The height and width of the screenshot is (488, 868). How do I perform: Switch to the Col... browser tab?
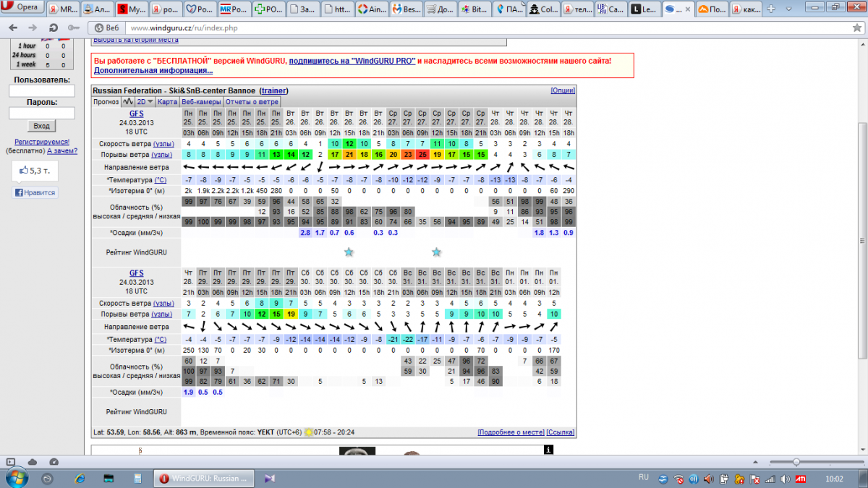click(543, 10)
